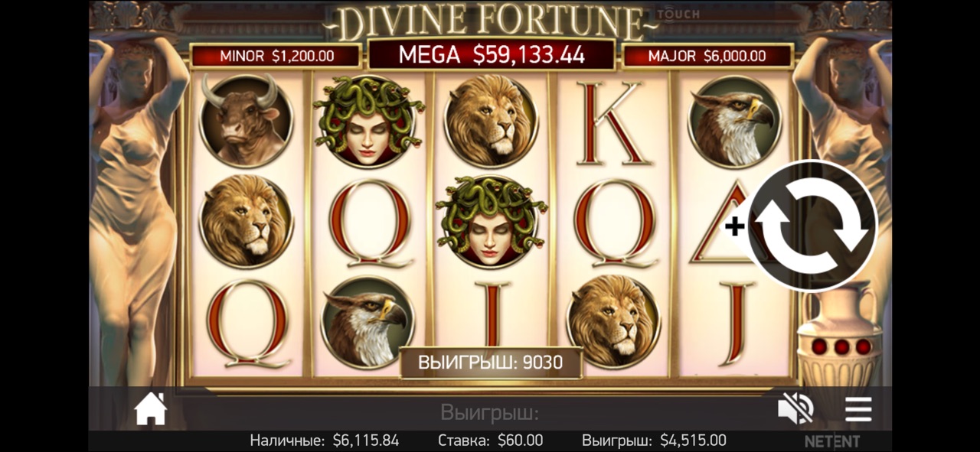Select the MAJOR $6,000.00 jackpot label

707,56
